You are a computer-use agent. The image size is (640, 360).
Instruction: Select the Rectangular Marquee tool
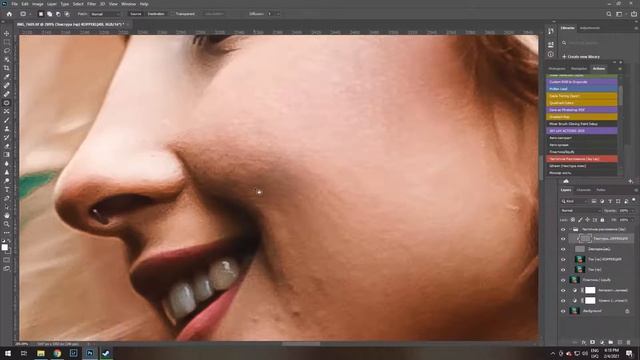(x=7, y=42)
